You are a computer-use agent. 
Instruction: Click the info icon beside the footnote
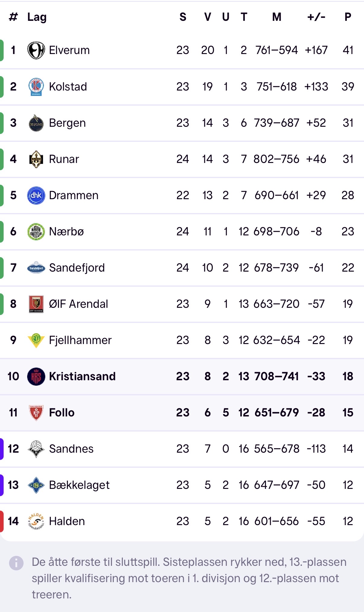[x=16, y=563]
